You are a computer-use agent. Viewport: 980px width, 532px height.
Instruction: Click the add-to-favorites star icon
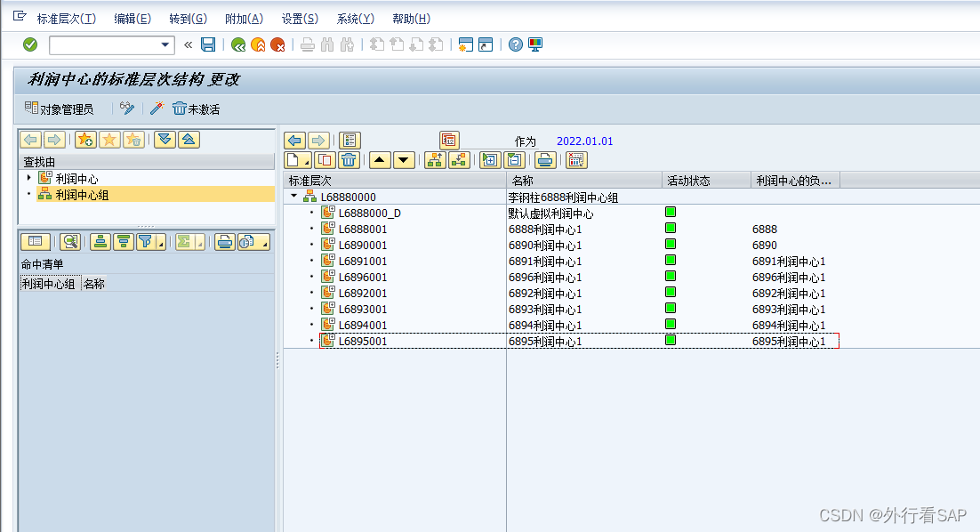coord(85,139)
